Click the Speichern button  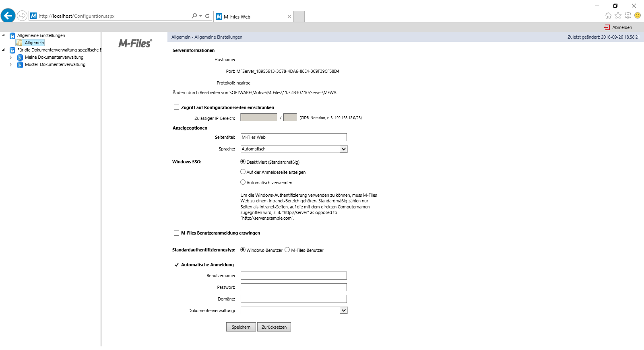pos(241,327)
